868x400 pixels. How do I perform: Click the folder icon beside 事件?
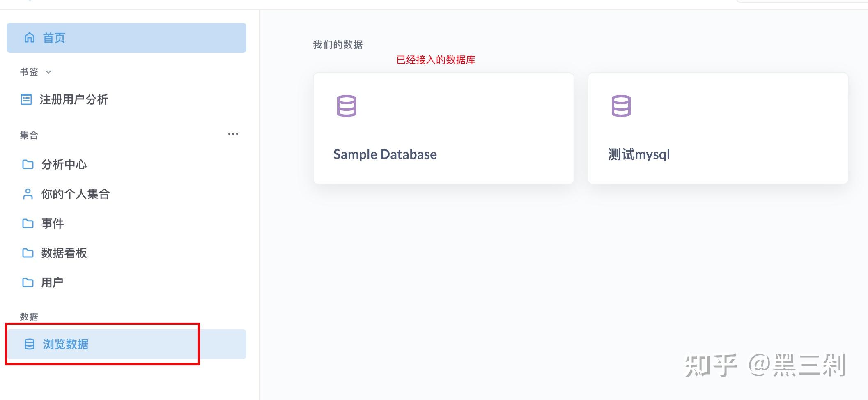28,223
